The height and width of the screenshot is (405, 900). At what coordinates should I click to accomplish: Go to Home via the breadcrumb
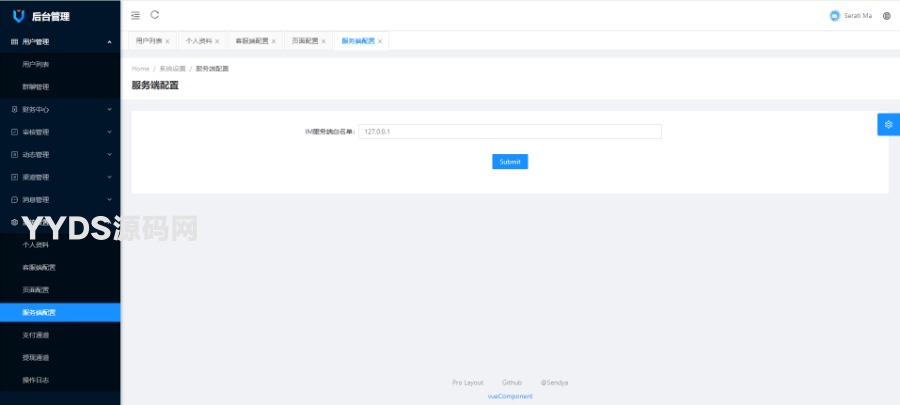(140, 68)
